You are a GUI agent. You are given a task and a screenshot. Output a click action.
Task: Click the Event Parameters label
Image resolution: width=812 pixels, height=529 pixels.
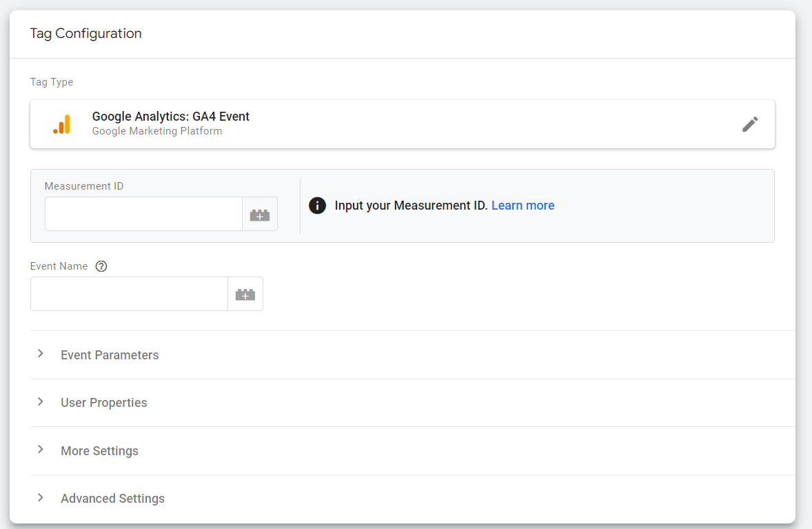click(x=110, y=355)
